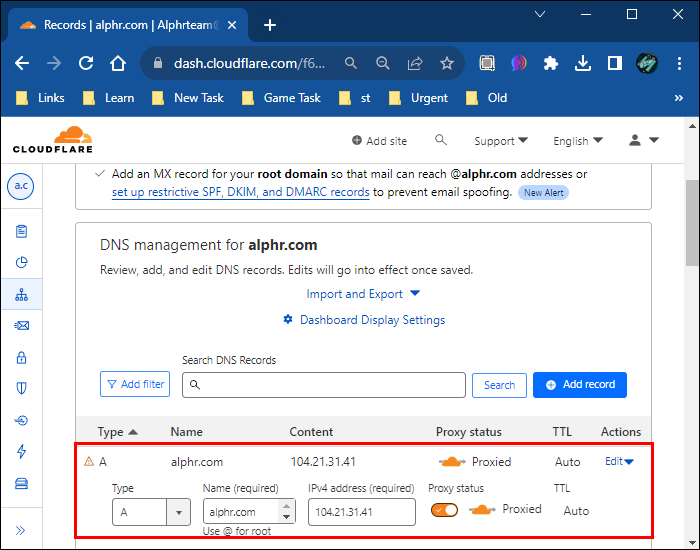The height and width of the screenshot is (550, 700).
Task: Click the Add filter button
Action: pyautogui.click(x=135, y=384)
